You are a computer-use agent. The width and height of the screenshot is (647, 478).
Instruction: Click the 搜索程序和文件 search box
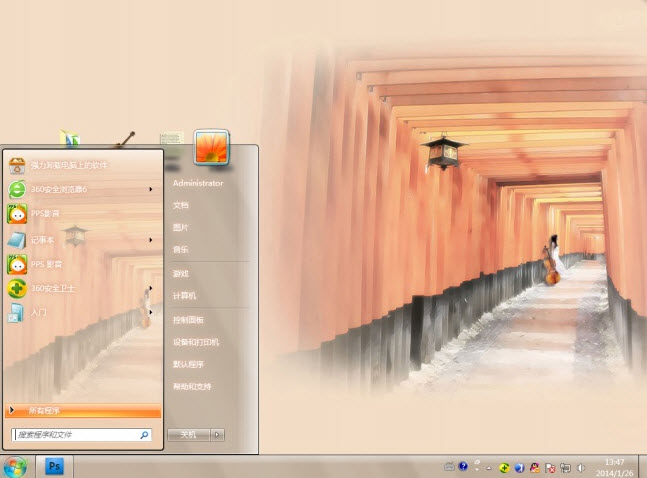click(x=81, y=435)
